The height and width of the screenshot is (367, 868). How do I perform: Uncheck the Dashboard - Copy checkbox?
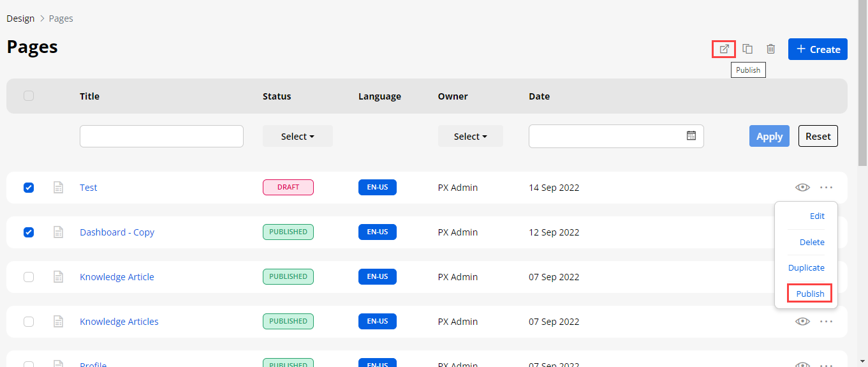pos(29,232)
